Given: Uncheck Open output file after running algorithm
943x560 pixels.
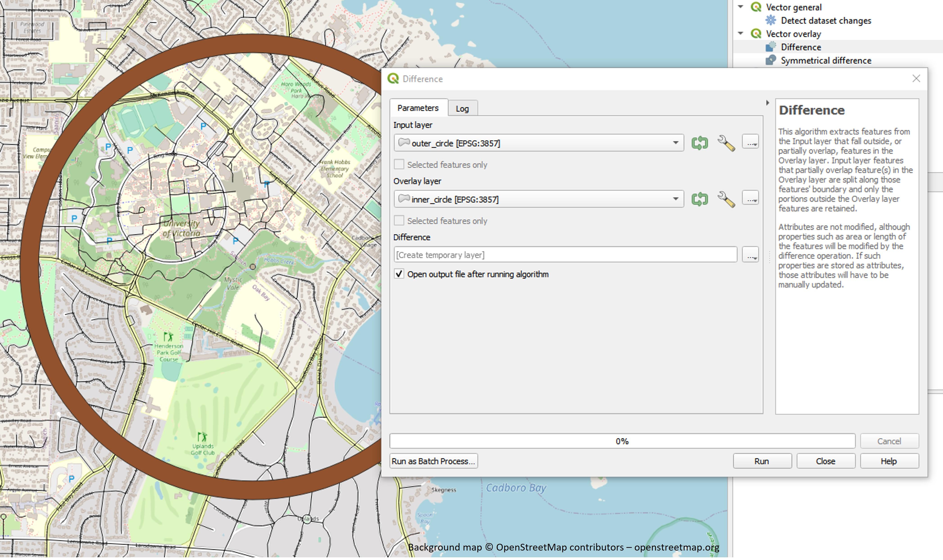Looking at the screenshot, I should tap(399, 274).
